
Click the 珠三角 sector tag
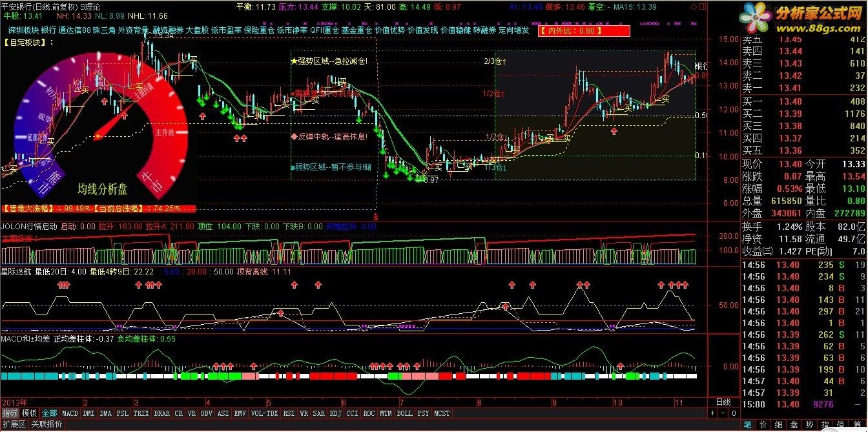104,30
